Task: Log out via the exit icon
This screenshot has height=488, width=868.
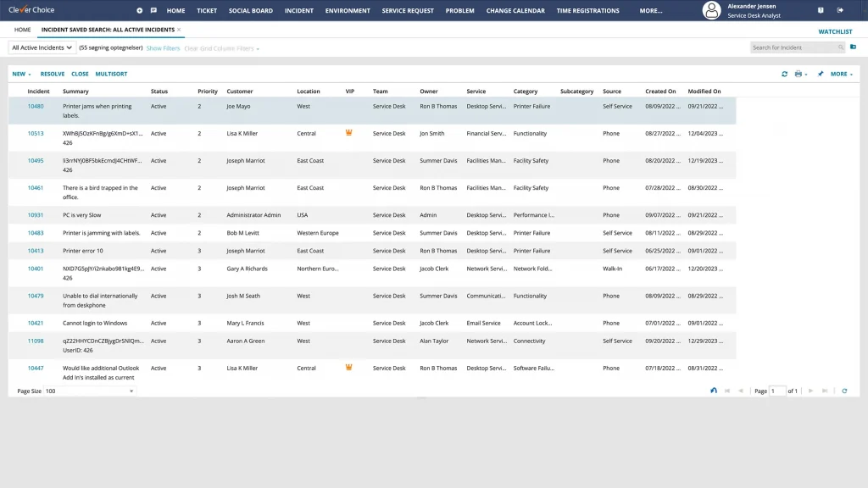Action: click(839, 9)
